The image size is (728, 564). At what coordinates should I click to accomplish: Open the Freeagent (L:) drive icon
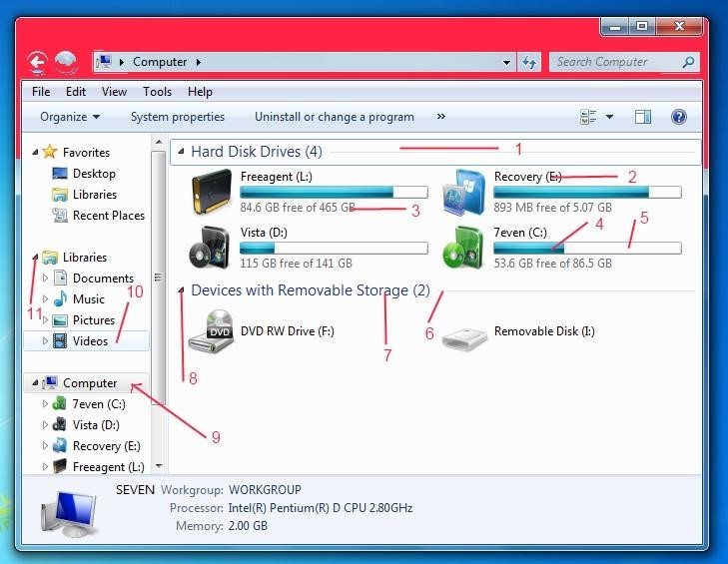[x=211, y=193]
